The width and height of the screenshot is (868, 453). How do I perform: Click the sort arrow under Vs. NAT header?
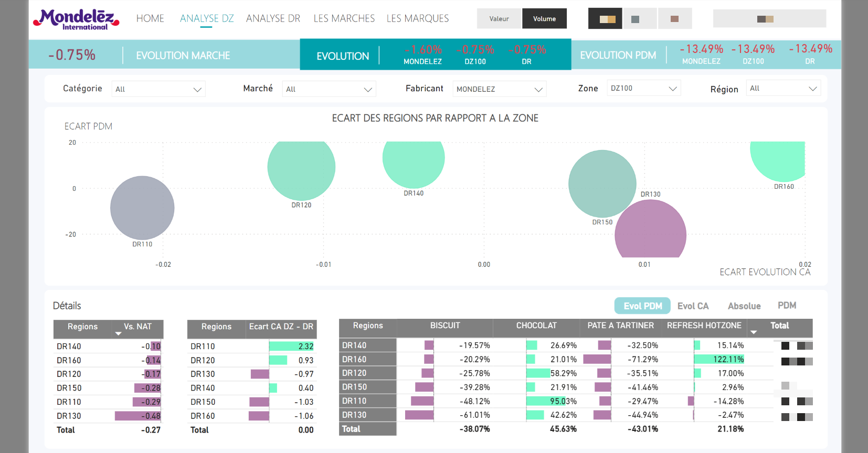pyautogui.click(x=118, y=334)
